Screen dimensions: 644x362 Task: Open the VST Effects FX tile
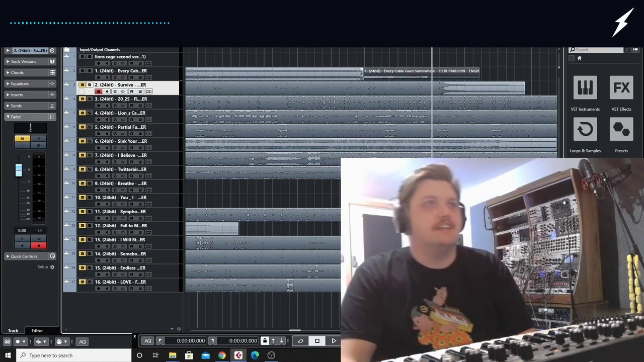[x=621, y=88]
